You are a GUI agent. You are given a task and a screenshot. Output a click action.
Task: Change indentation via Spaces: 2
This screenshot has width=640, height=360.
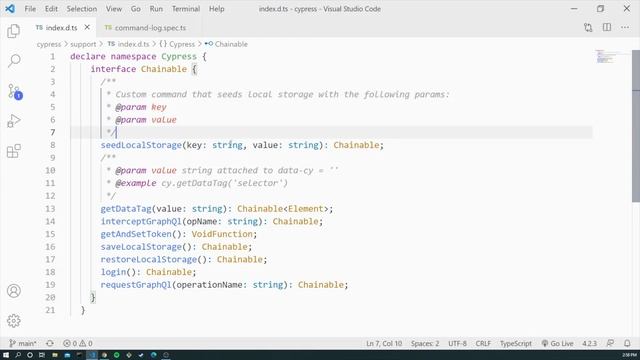point(425,343)
